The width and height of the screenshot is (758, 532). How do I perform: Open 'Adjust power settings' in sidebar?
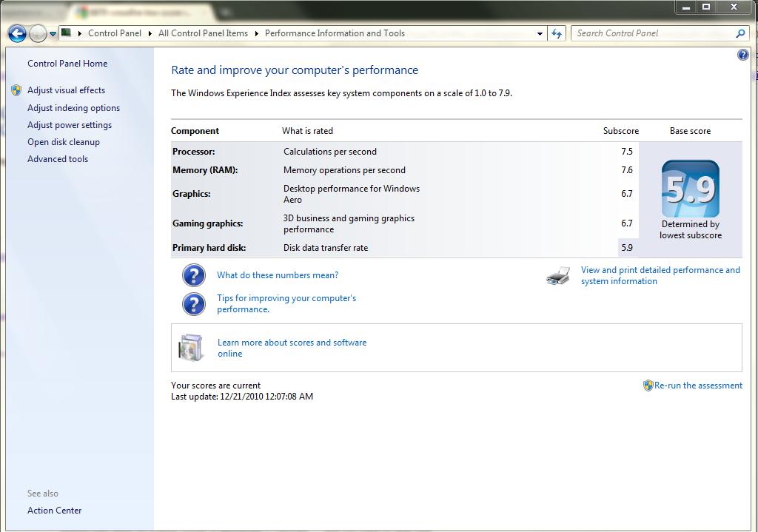click(x=70, y=125)
